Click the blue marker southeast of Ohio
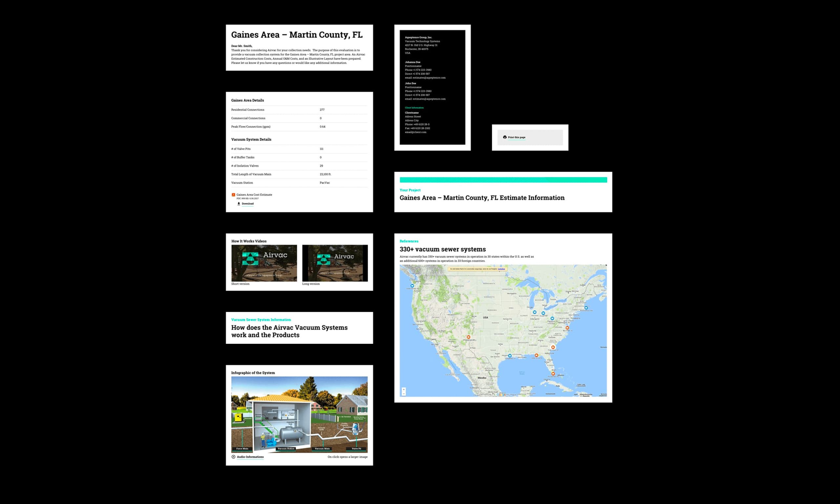The height and width of the screenshot is (504, 840). pyautogui.click(x=552, y=318)
